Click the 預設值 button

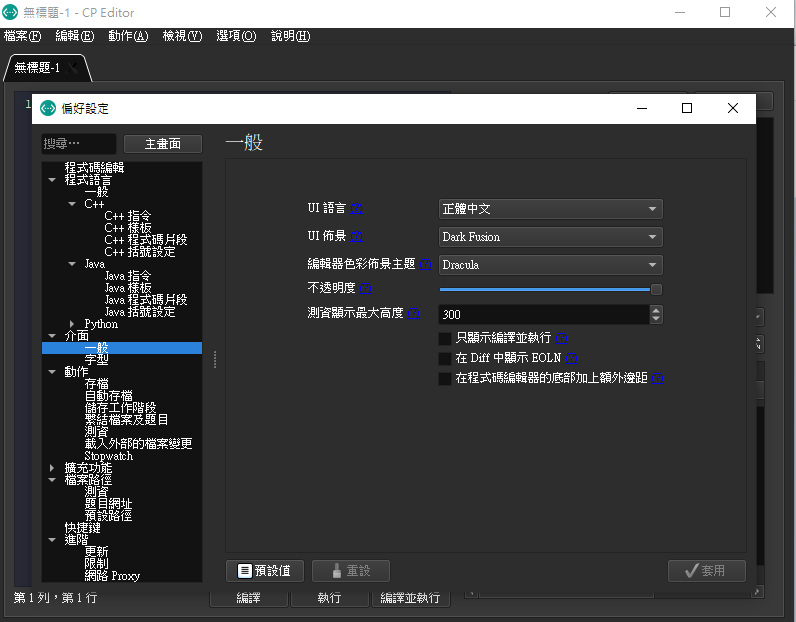coord(265,571)
